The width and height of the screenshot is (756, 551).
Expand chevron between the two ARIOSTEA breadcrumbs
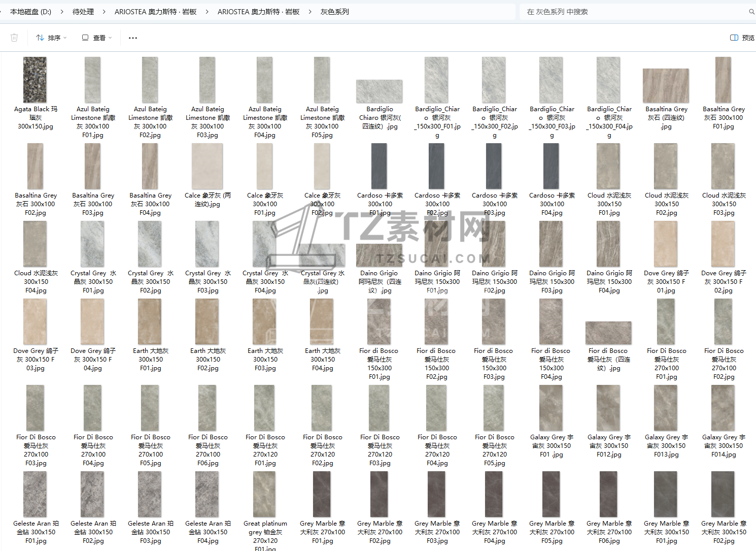[x=207, y=12]
